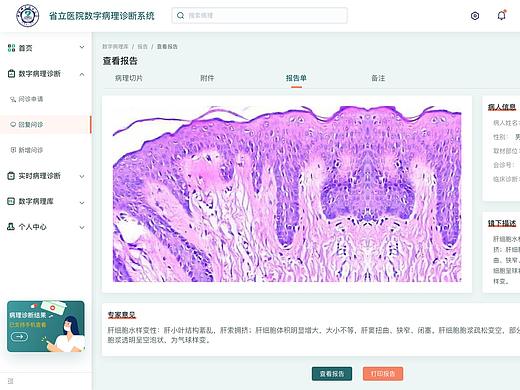Select the 报告单 tab
Image resolution: width=520 pixels, height=390 pixels.
coord(296,78)
